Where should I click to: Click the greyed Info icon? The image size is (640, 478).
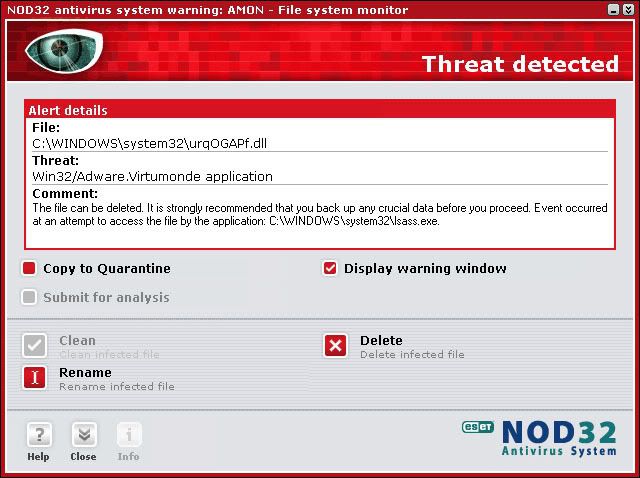[x=129, y=435]
